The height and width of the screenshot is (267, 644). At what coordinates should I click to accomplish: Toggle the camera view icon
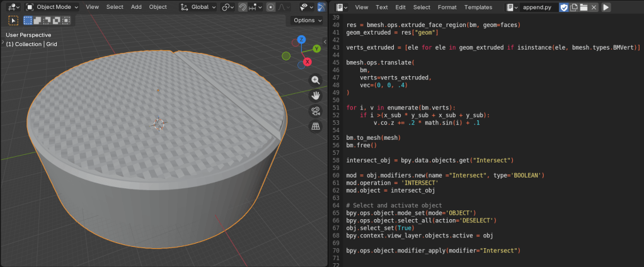[x=316, y=111]
